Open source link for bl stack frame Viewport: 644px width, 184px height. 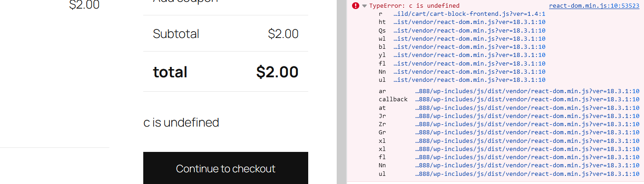coord(469,47)
